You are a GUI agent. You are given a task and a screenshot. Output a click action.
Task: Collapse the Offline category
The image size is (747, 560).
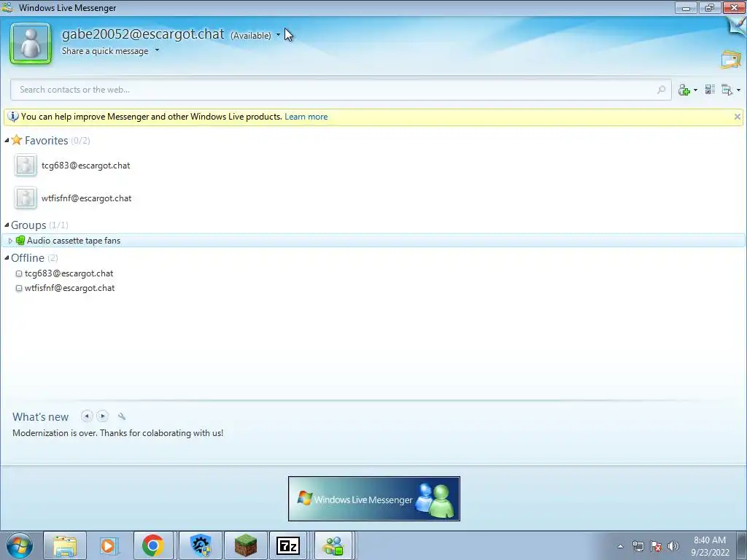7,257
